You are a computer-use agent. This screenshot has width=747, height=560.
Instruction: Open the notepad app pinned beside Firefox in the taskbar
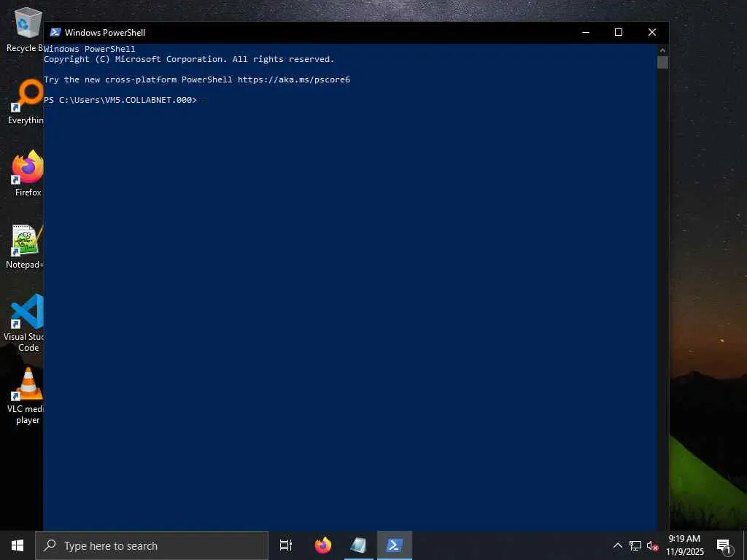358,545
